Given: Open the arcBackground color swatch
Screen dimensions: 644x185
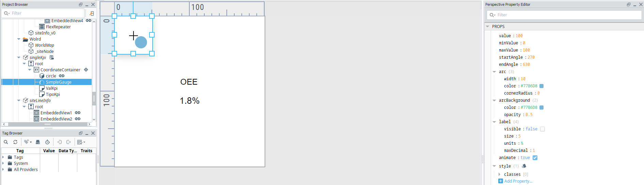Looking at the screenshot, I should pos(541,108).
